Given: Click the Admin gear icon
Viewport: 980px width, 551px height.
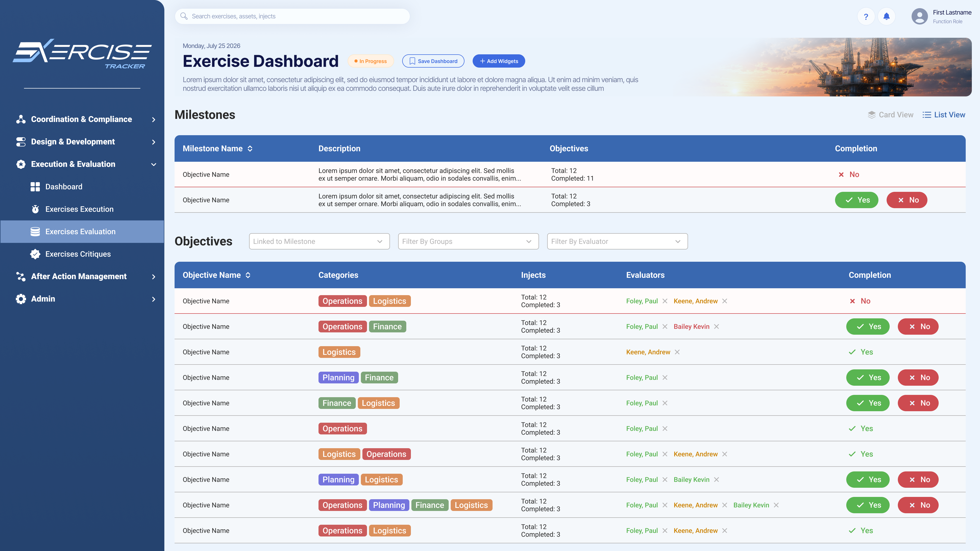Looking at the screenshot, I should tap(21, 299).
